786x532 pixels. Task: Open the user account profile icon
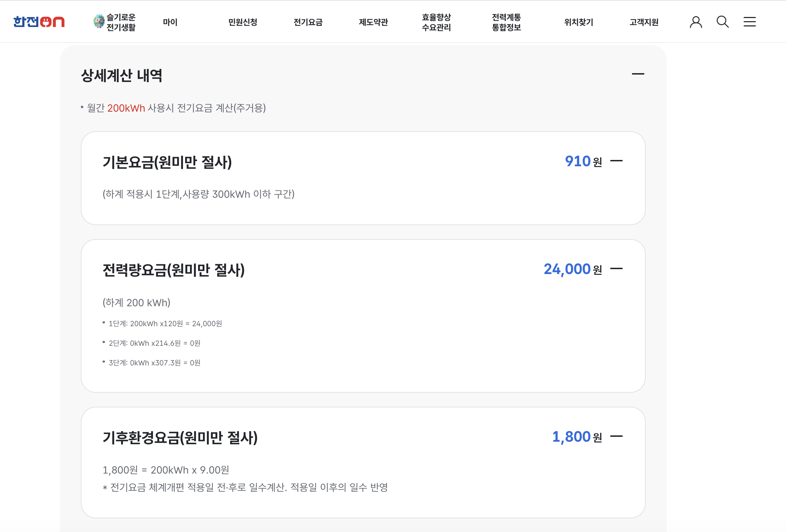point(696,22)
